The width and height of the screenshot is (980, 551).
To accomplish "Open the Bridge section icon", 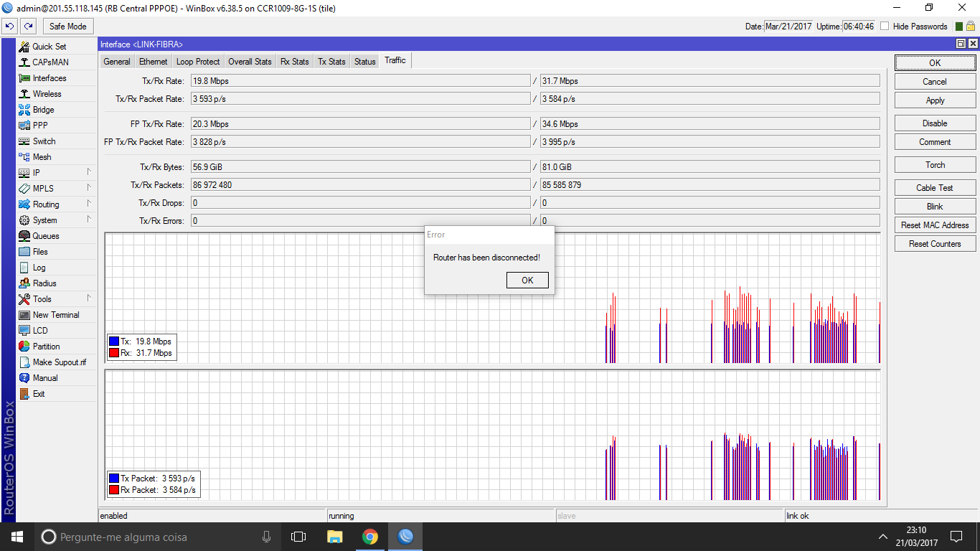I will 24,110.
